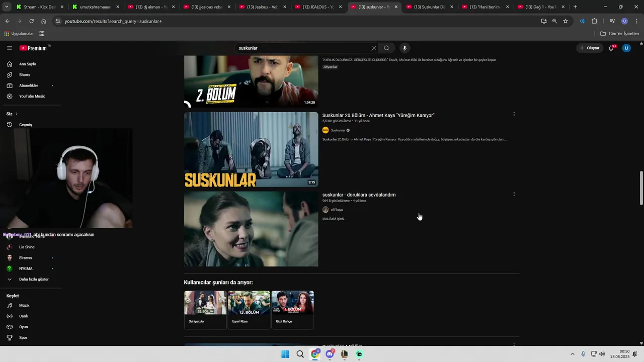This screenshot has width=644, height=362.
Task: Open the Windows Start menu
Action: [x=285, y=354]
